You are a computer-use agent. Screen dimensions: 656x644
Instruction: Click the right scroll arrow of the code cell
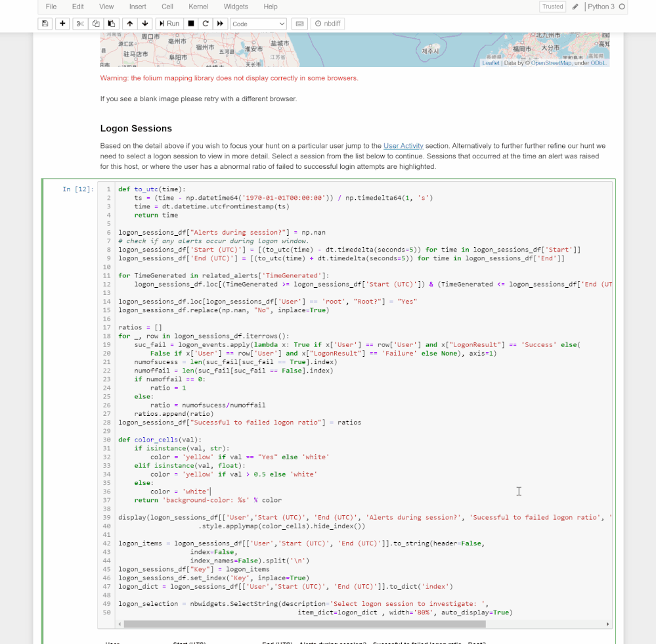pos(608,624)
